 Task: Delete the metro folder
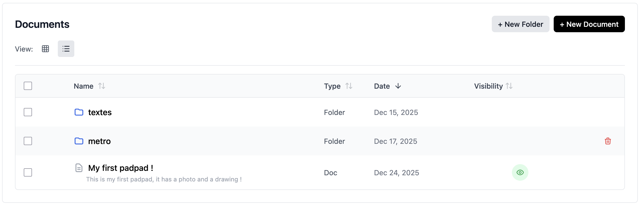tap(608, 141)
